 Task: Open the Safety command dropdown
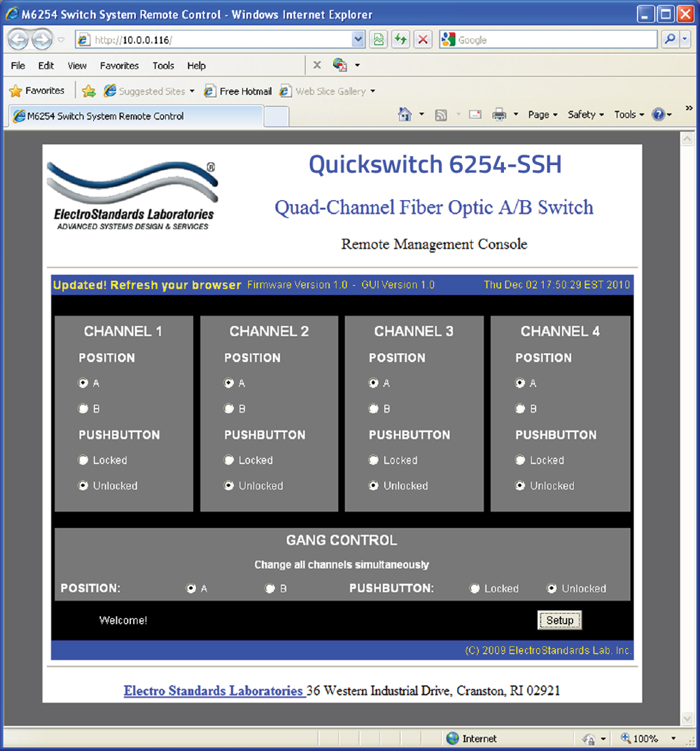pyautogui.click(x=585, y=115)
